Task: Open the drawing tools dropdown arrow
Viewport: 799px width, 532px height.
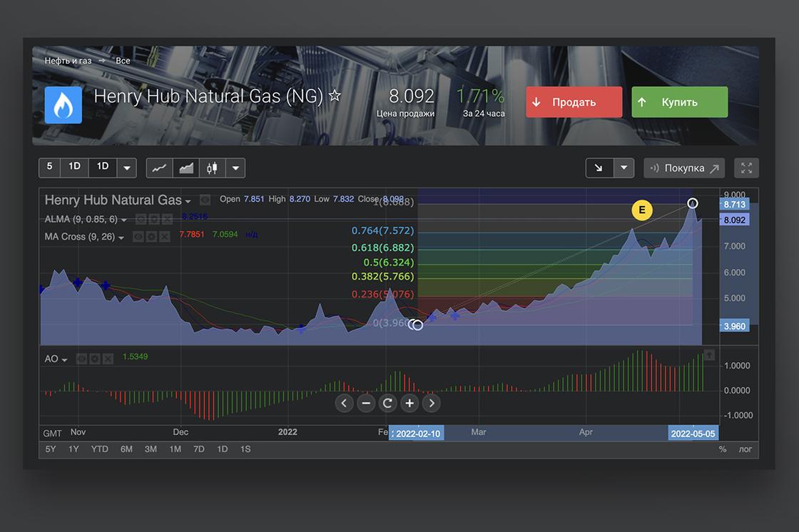Action: point(624,168)
